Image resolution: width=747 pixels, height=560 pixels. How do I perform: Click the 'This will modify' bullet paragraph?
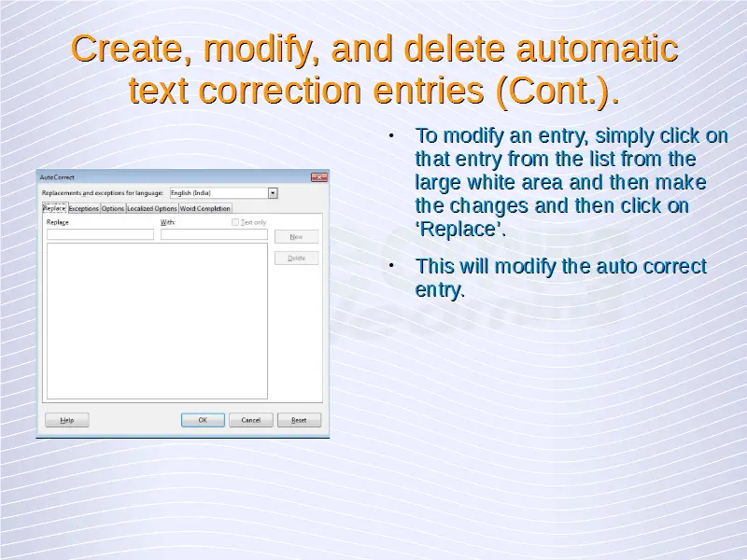[560, 278]
